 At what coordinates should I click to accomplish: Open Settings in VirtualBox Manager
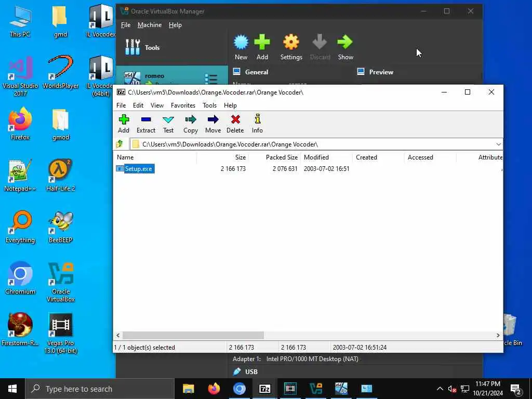291,47
